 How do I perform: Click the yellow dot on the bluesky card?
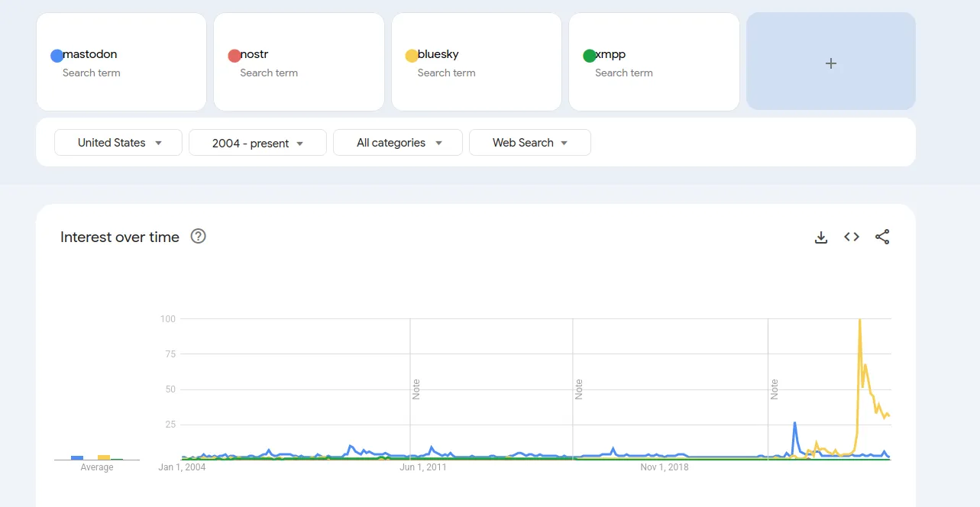click(x=412, y=54)
